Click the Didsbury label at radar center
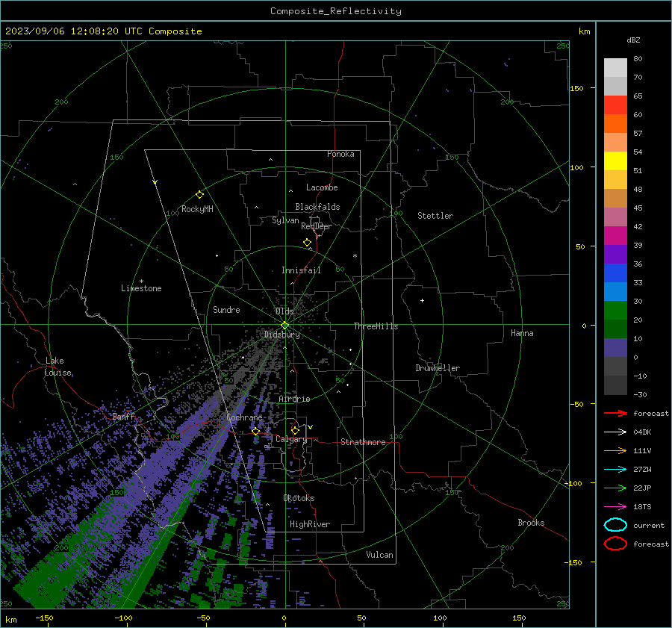672x628 pixels. tap(281, 335)
